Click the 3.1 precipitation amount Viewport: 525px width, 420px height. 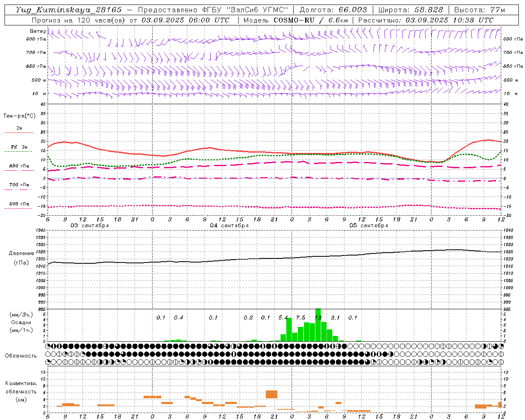(336, 317)
